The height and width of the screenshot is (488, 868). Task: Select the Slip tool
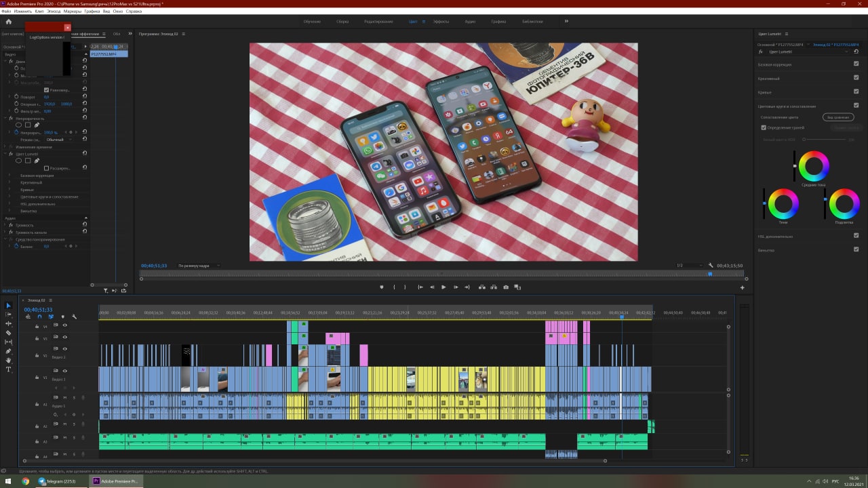[9, 342]
